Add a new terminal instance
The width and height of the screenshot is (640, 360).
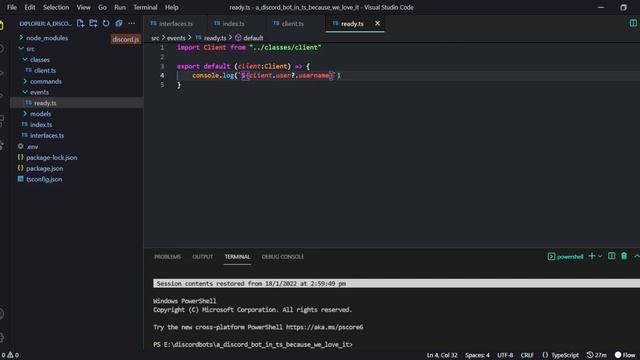591,256
